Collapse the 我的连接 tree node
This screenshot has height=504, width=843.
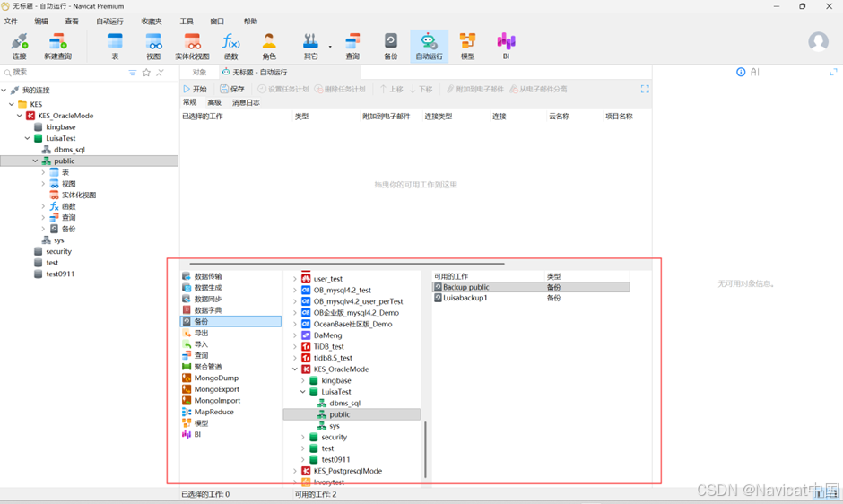(x=4, y=90)
